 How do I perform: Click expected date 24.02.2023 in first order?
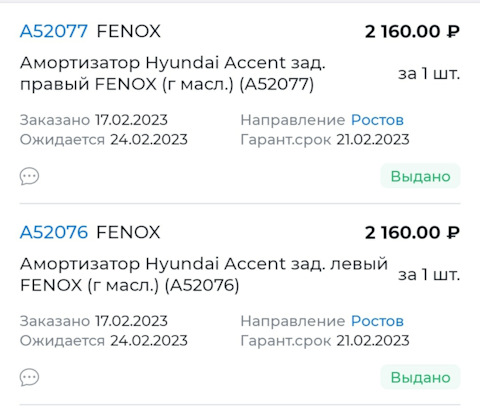(x=149, y=139)
